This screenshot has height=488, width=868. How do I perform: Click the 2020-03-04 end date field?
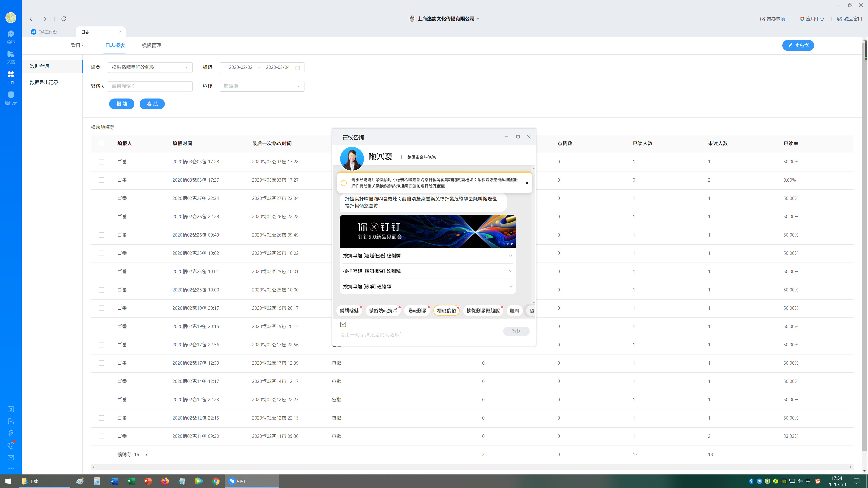pos(277,67)
